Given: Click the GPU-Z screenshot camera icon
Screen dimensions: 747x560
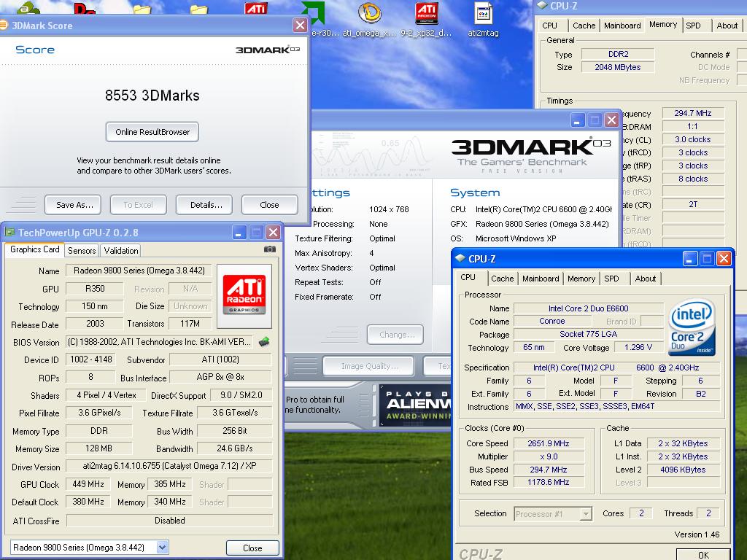Looking at the screenshot, I should click(270, 249).
